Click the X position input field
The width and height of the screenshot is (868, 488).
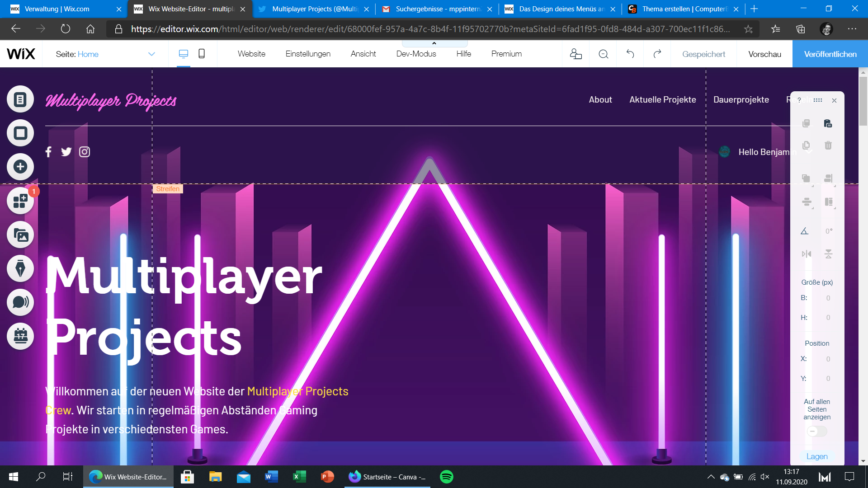point(827,359)
